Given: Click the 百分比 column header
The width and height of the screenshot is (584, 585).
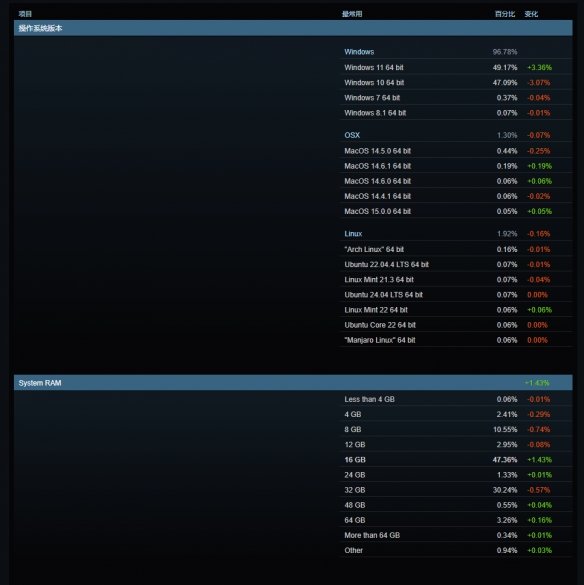Looking at the screenshot, I should point(505,14).
